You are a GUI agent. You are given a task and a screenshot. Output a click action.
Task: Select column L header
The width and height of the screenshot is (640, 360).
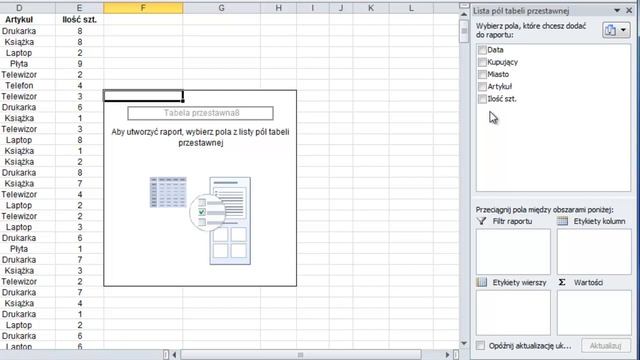coord(411,8)
